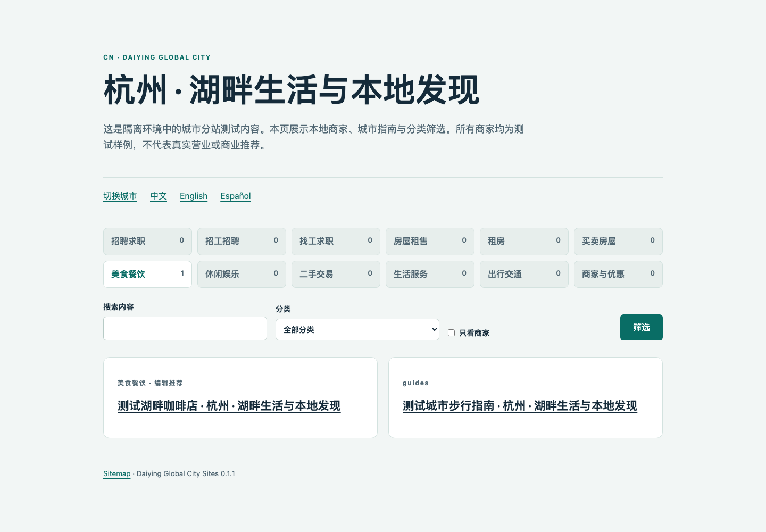The height and width of the screenshot is (532, 766).
Task: Switch language with the 中文 link
Action: [159, 196]
